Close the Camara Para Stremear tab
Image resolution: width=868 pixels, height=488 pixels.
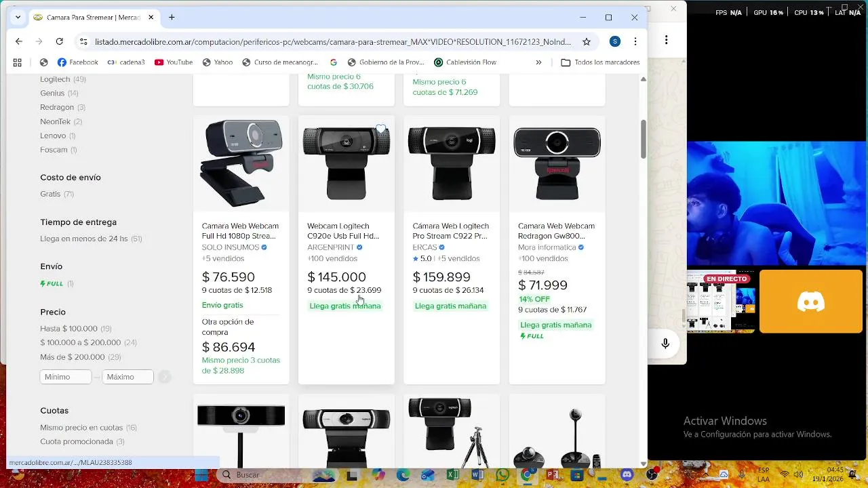click(151, 17)
